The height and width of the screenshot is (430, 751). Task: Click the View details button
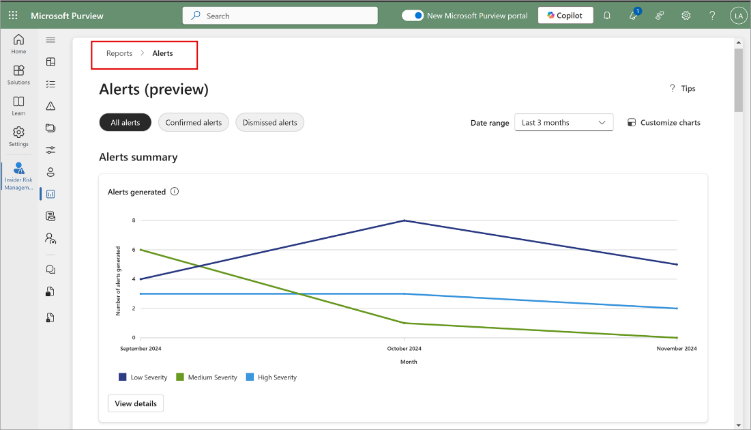click(x=136, y=403)
